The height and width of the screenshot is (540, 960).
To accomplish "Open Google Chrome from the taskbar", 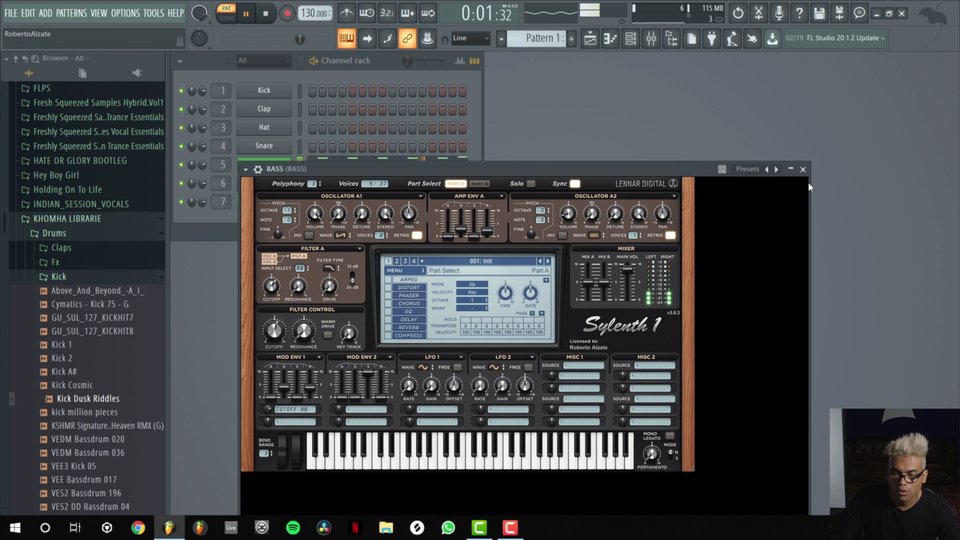I will coord(138,527).
